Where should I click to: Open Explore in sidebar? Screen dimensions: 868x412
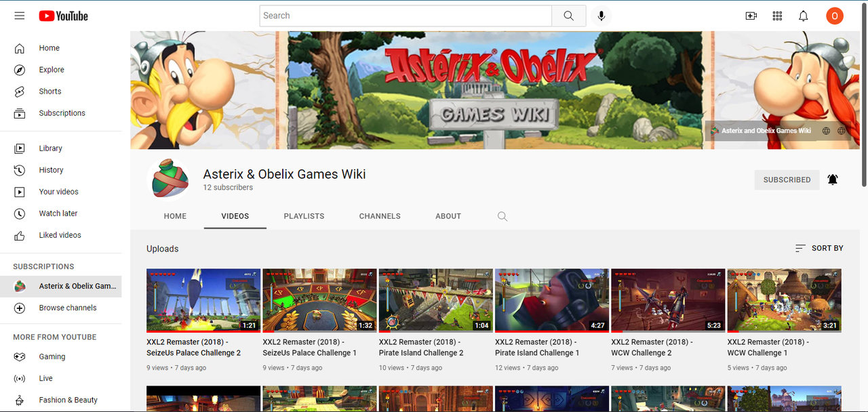(61, 70)
